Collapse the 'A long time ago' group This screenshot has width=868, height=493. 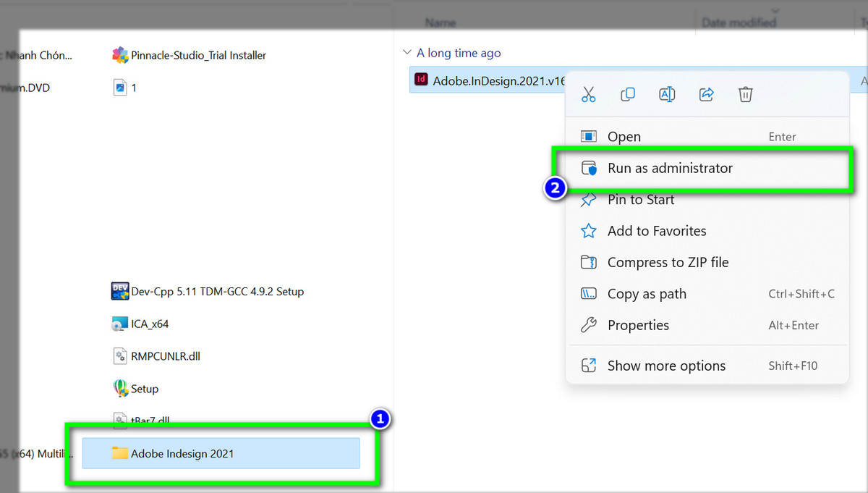(407, 53)
